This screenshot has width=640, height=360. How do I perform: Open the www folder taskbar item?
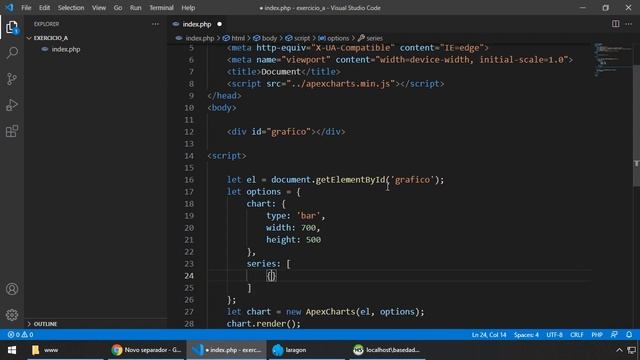point(65,350)
